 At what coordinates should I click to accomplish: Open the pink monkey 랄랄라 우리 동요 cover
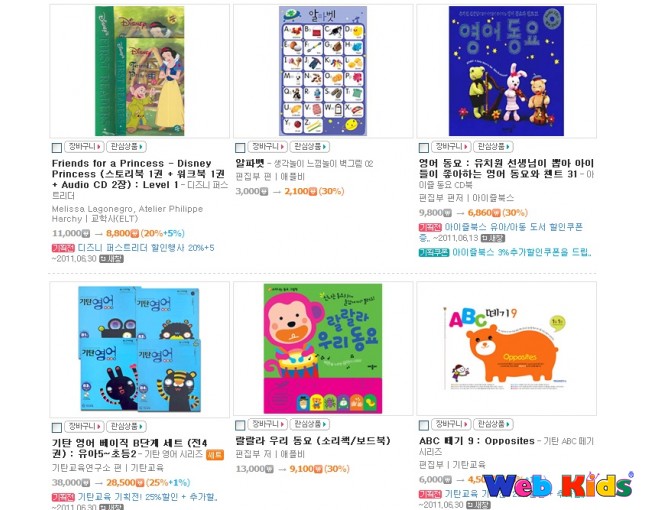click(323, 348)
